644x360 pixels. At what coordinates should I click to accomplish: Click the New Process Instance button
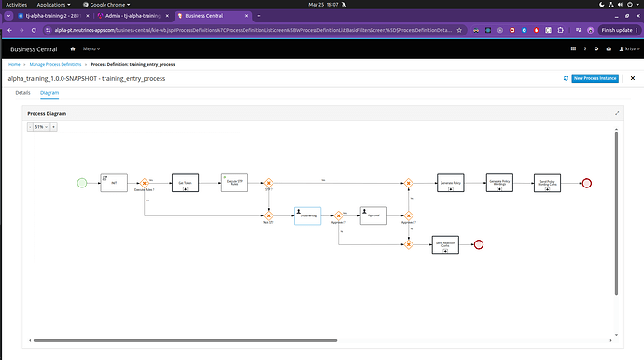(x=595, y=78)
